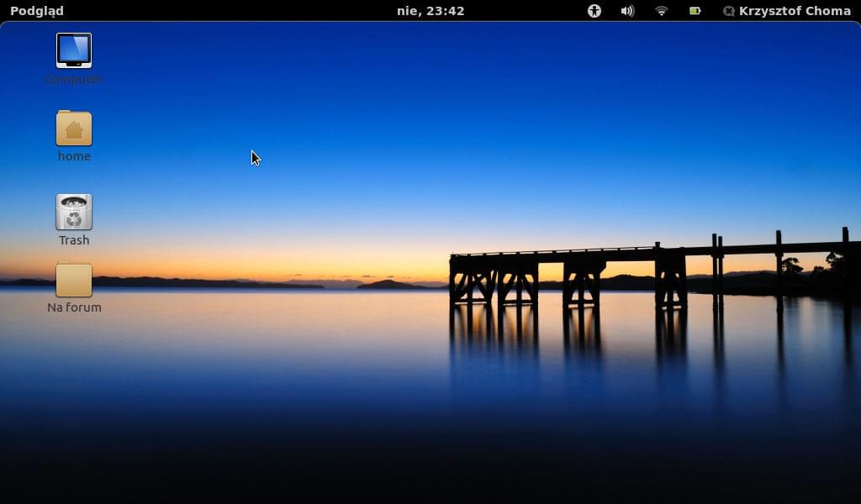The height and width of the screenshot is (504, 861).
Task: Check the battery status icon
Action: tap(695, 11)
